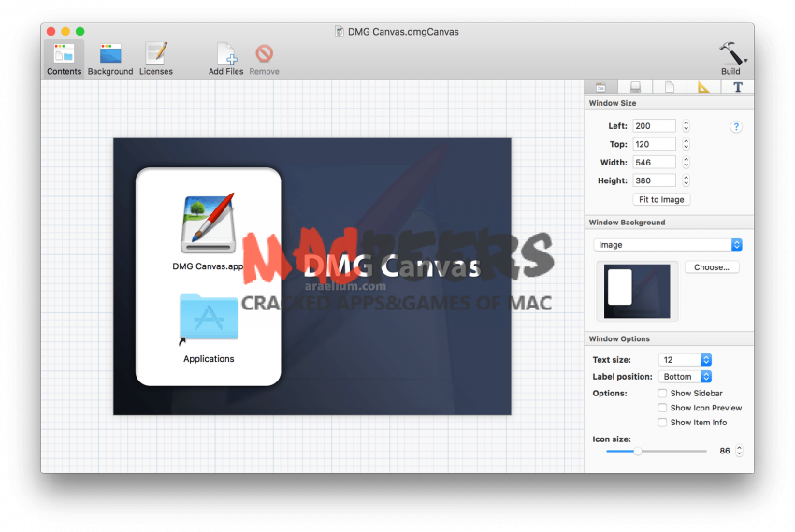Open the Licenses toolbar section

tap(156, 59)
